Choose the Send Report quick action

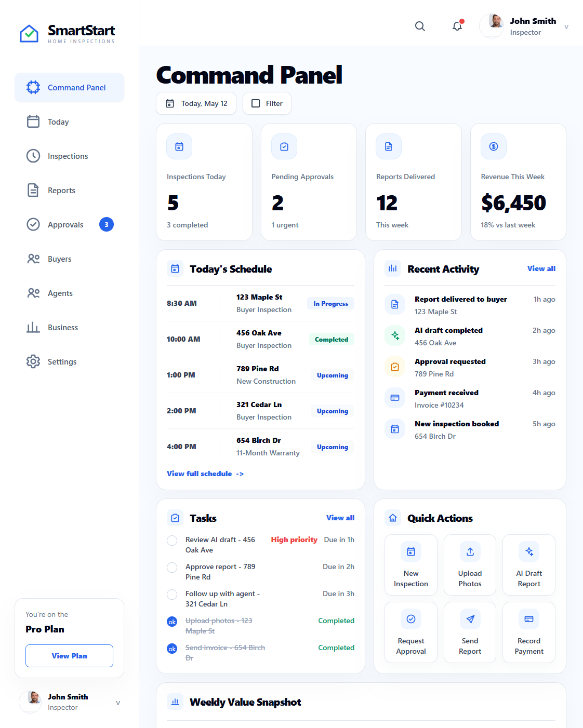(x=470, y=632)
